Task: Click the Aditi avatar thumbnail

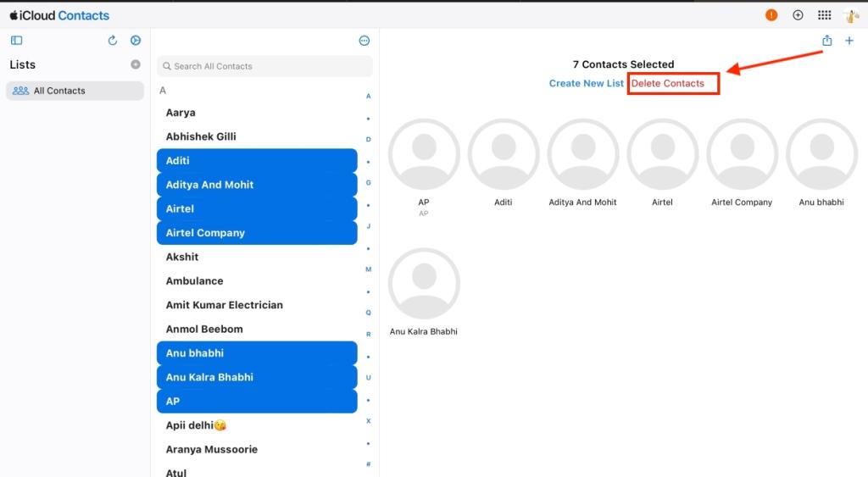Action: [x=504, y=154]
